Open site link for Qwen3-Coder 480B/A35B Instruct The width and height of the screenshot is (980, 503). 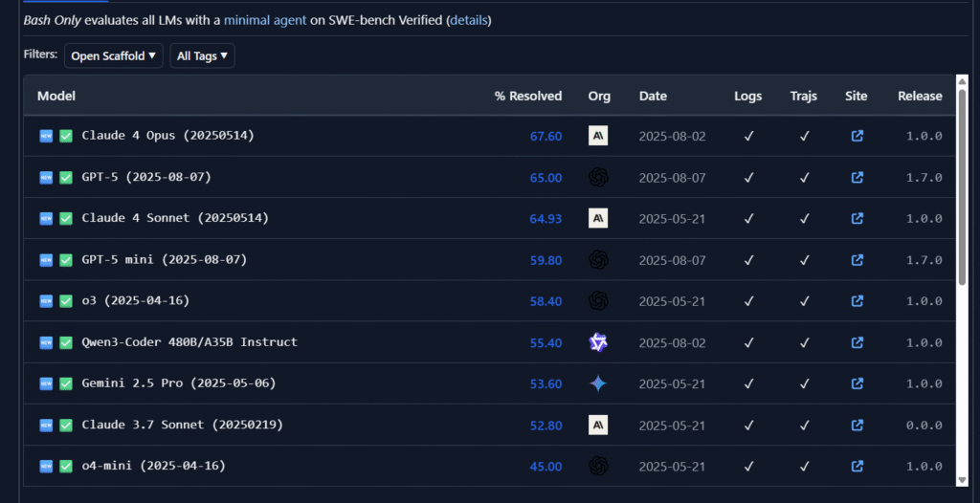[x=857, y=342]
